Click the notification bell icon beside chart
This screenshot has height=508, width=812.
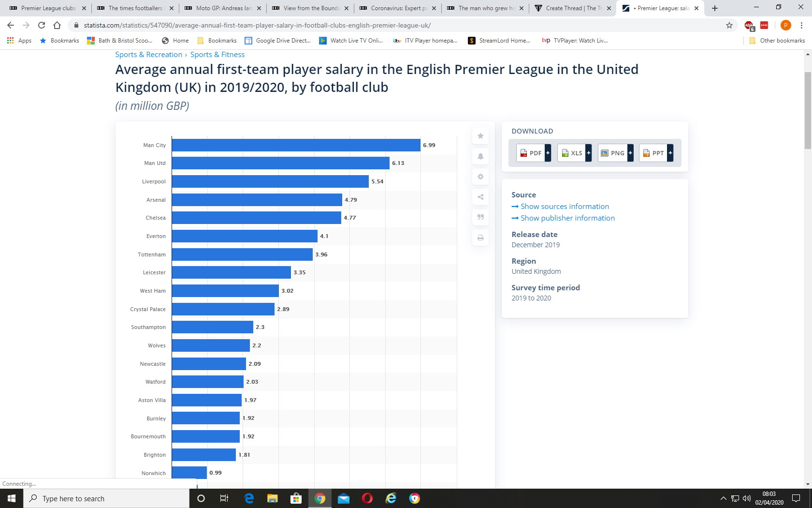480,156
